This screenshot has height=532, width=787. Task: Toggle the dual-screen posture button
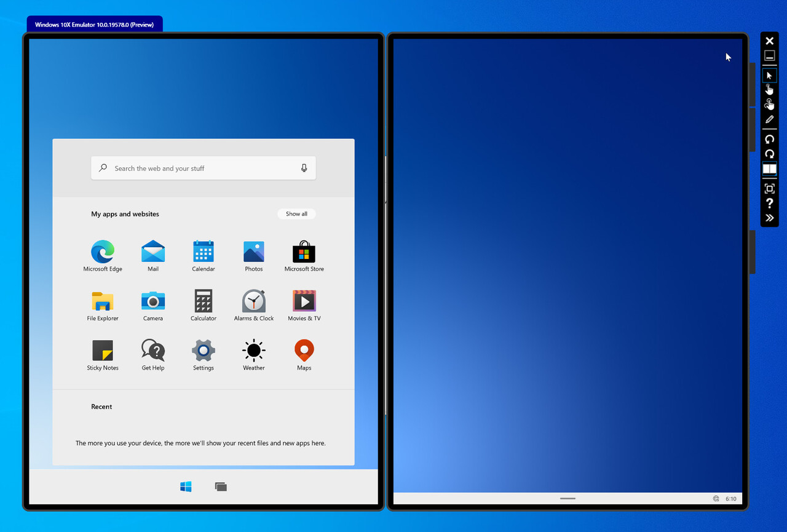769,169
